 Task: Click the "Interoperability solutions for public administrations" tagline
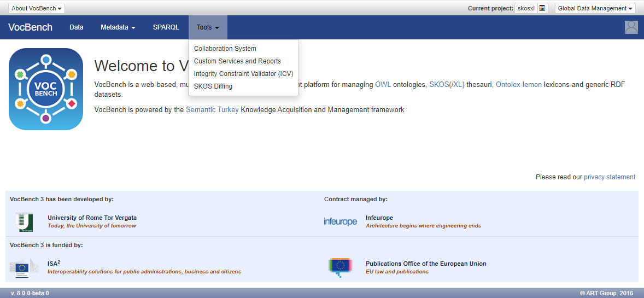tap(144, 272)
